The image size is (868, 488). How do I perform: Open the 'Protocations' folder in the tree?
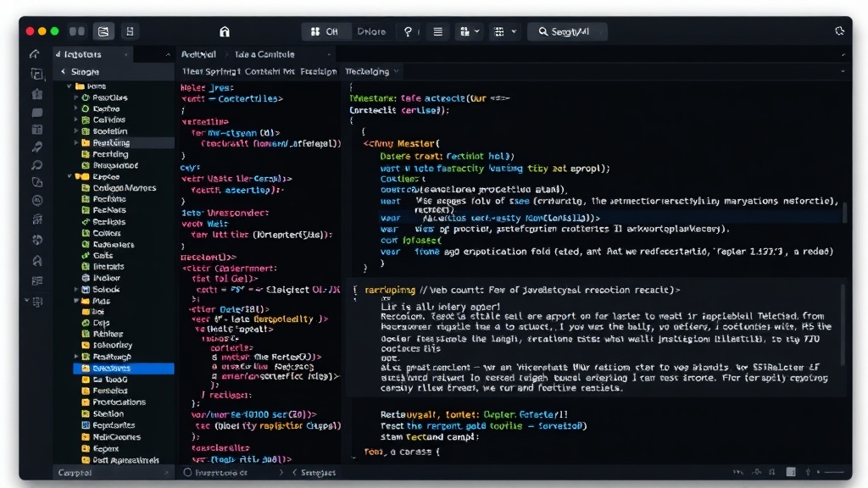coord(114,402)
